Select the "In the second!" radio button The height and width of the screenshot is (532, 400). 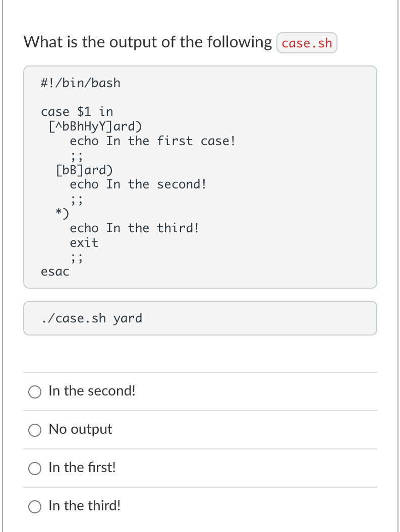pyautogui.click(x=35, y=392)
